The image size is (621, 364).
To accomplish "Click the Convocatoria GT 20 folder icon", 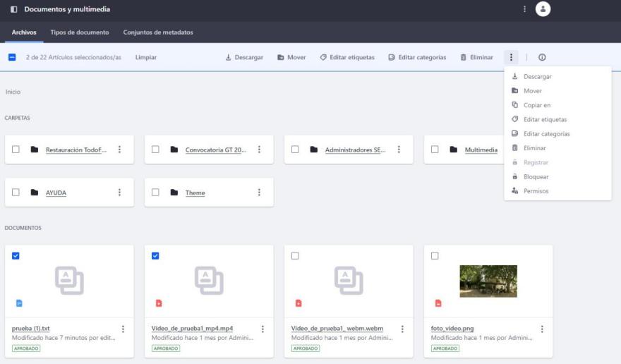I will click(174, 150).
